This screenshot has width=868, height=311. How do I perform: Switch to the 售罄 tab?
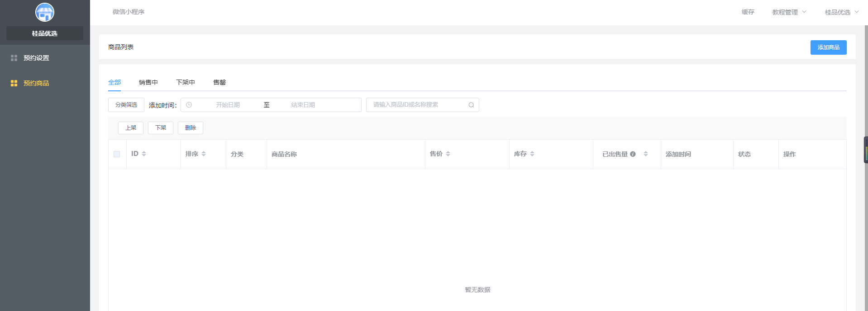[219, 82]
